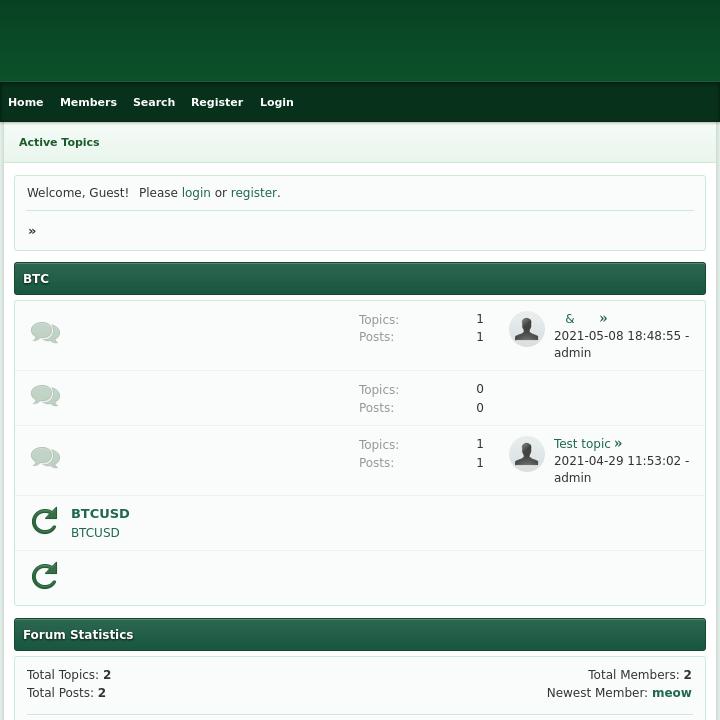Image resolution: width=720 pixels, height=720 pixels.
Task: Open the Home page from navigation
Action: pos(26,102)
